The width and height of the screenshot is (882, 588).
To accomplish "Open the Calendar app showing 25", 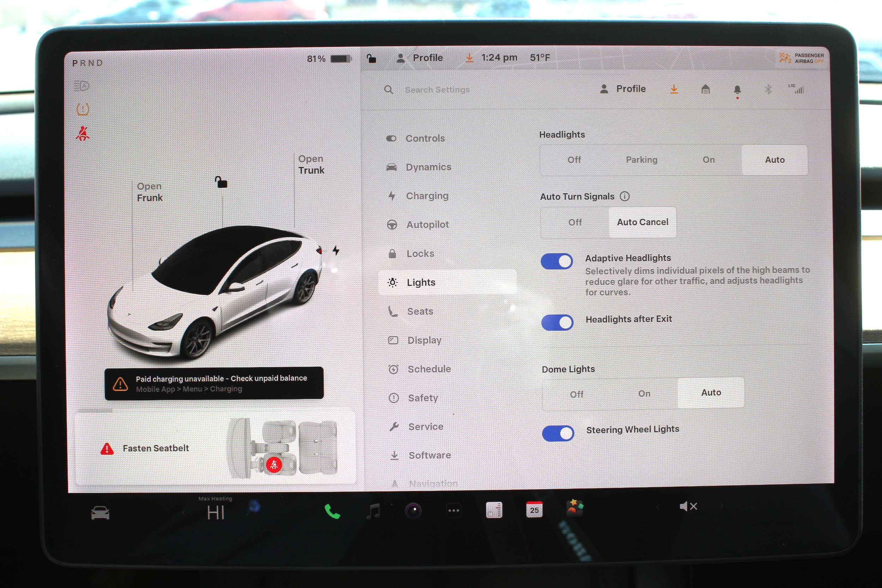I will point(534,510).
